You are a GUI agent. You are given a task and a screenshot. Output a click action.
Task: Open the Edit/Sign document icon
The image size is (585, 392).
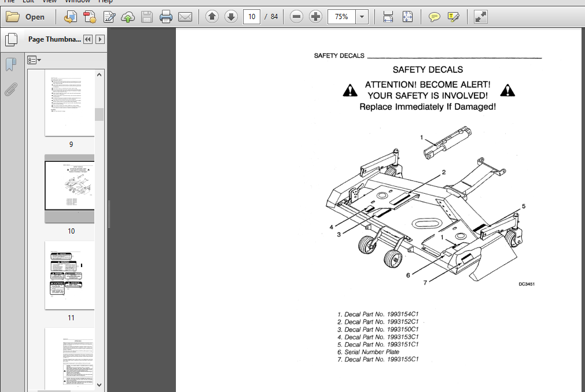[109, 17]
